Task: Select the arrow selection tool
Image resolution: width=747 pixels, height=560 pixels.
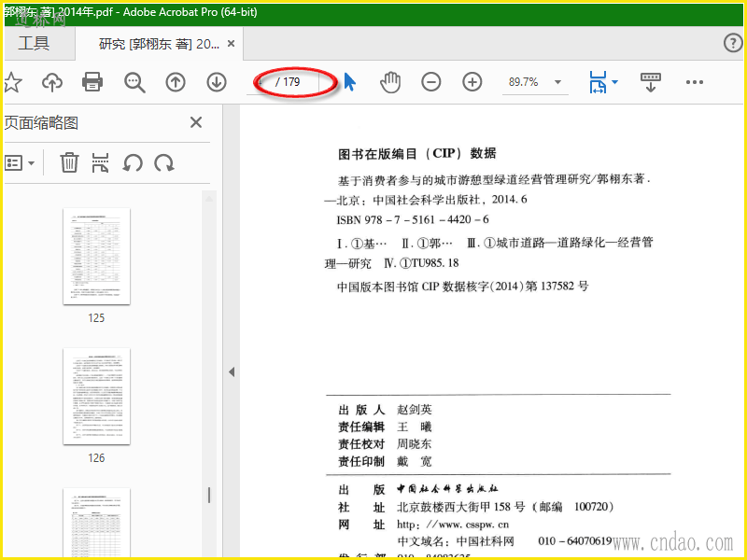Action: 350,82
